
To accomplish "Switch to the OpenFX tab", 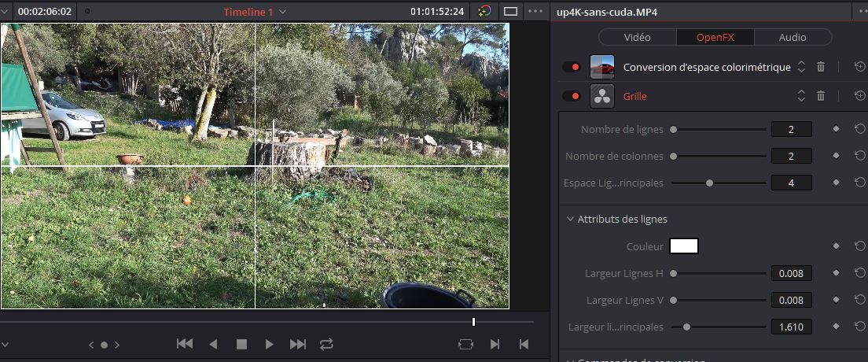I will [x=715, y=37].
